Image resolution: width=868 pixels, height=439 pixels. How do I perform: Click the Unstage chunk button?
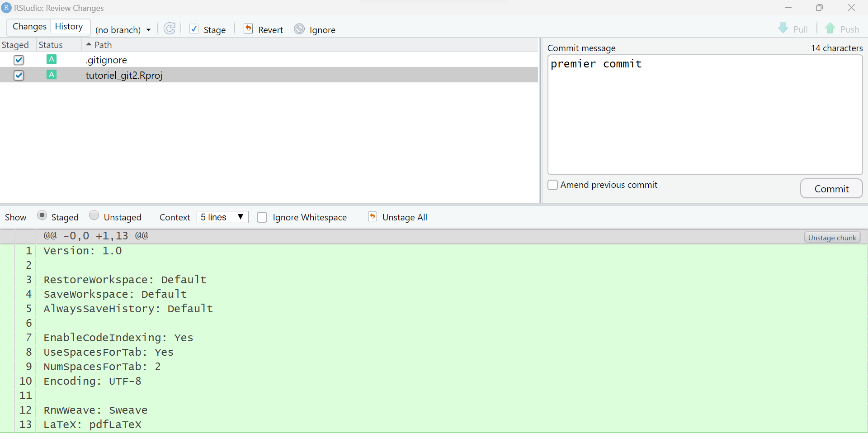click(832, 238)
